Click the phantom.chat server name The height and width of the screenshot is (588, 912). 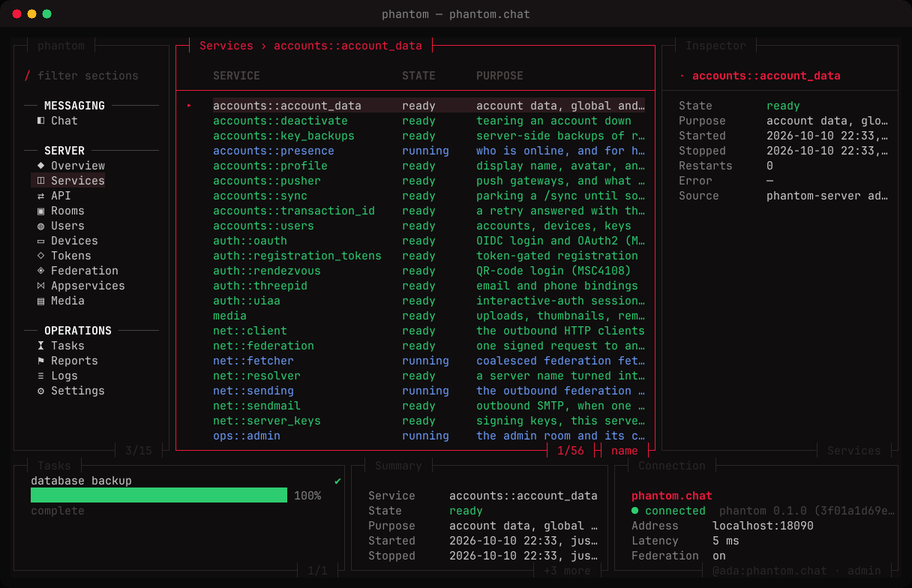point(672,496)
